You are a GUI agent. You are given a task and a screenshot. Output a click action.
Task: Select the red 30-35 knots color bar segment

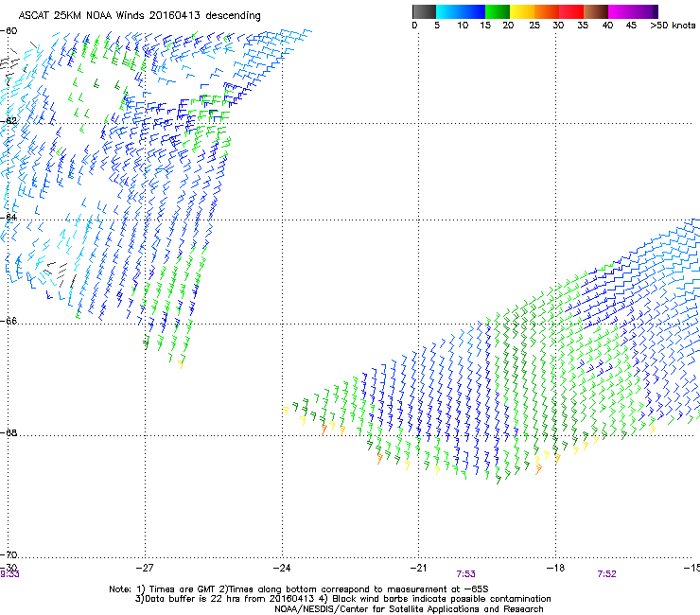coord(571,11)
